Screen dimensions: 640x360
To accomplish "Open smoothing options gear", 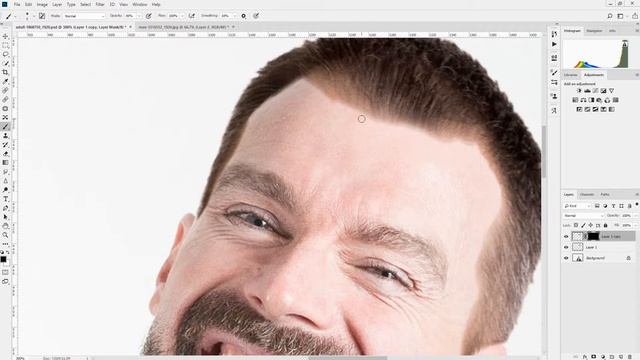I will (x=244, y=16).
